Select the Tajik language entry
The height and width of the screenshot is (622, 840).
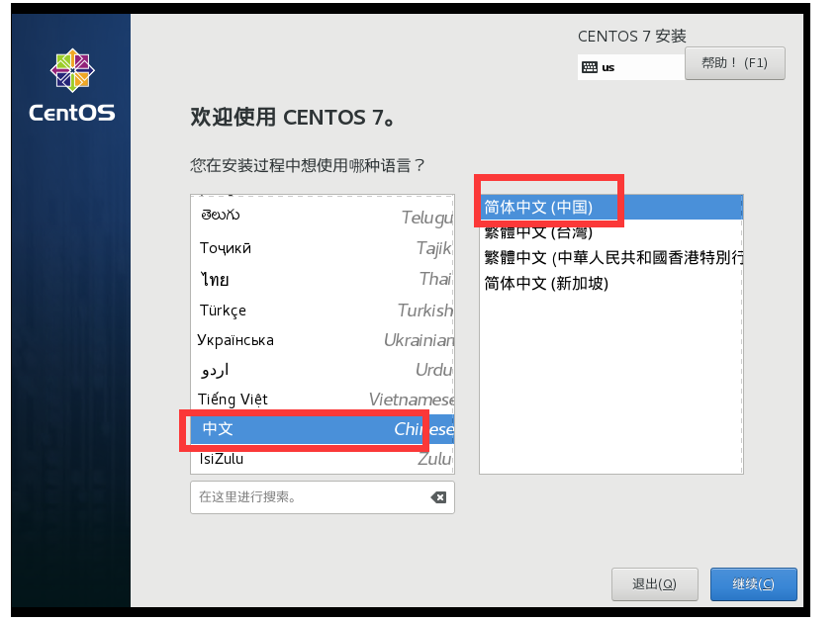point(323,248)
